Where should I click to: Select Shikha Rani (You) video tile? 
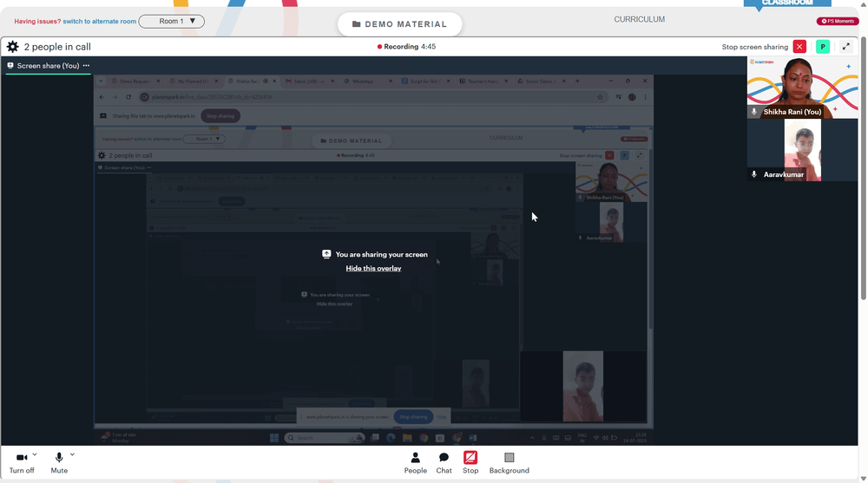pyautogui.click(x=803, y=88)
